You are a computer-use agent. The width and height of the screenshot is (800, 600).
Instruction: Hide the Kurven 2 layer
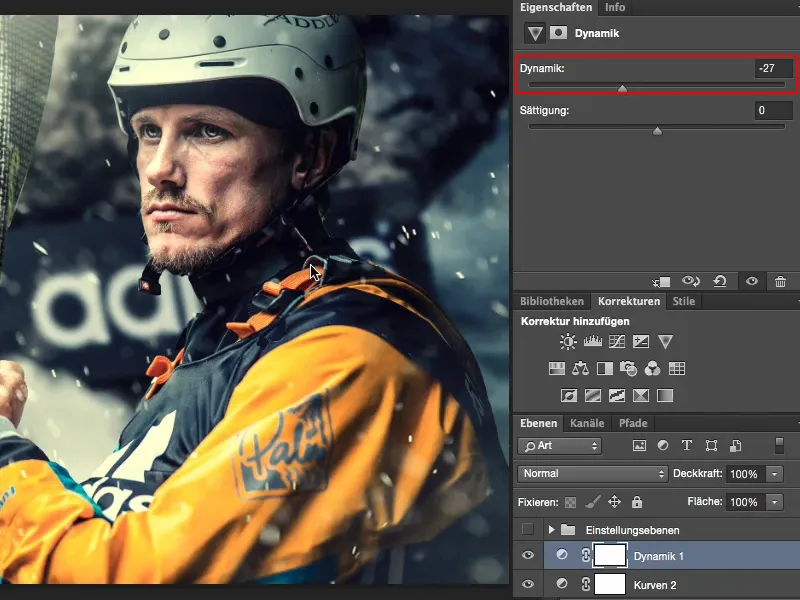528,583
